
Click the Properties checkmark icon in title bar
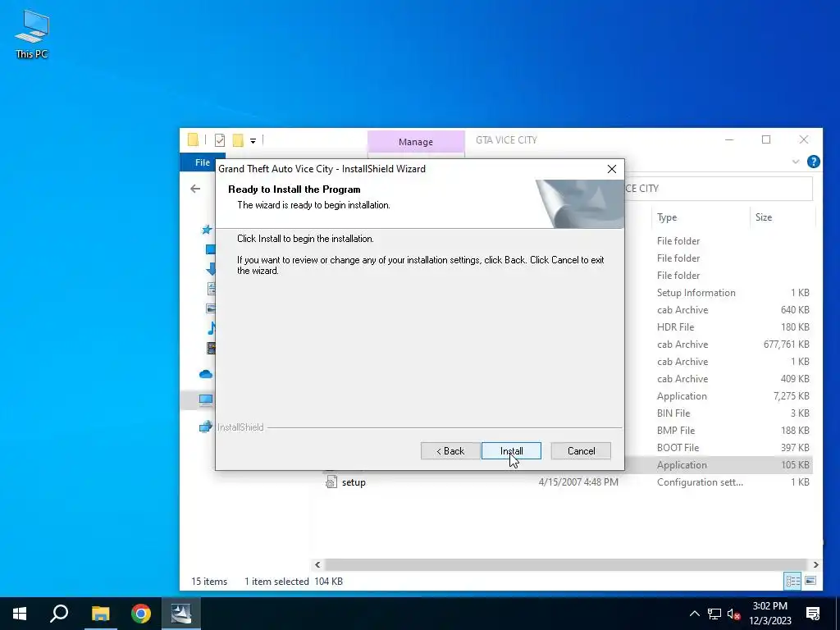pos(220,140)
